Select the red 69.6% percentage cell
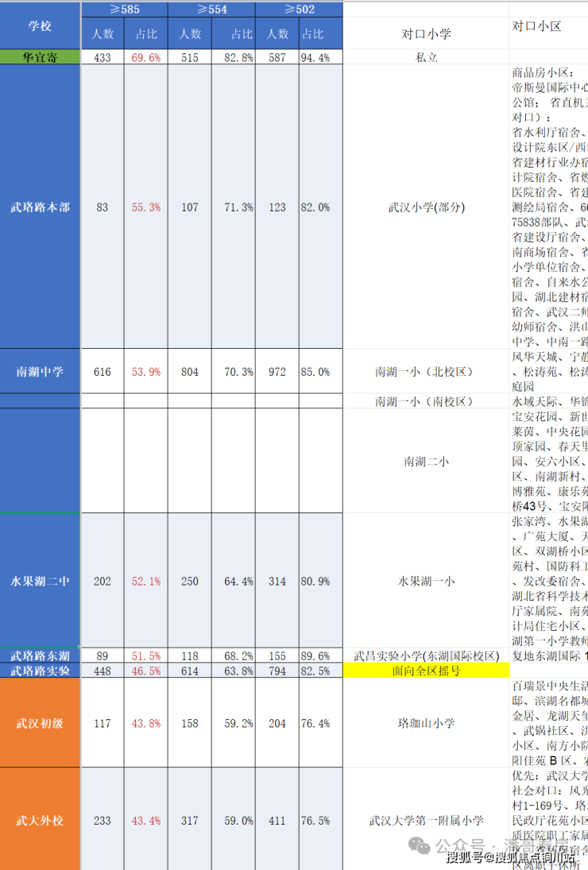588x870 pixels. click(146, 57)
